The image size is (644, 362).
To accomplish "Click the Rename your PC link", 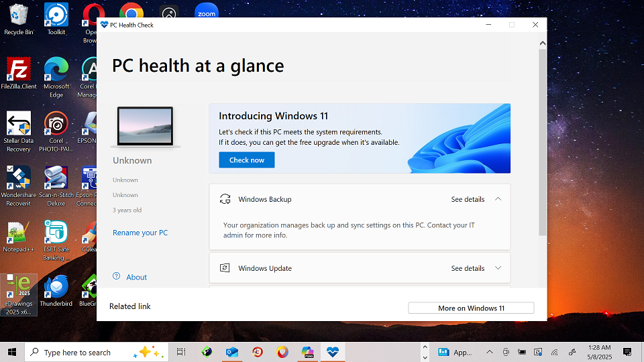I will pyautogui.click(x=140, y=233).
